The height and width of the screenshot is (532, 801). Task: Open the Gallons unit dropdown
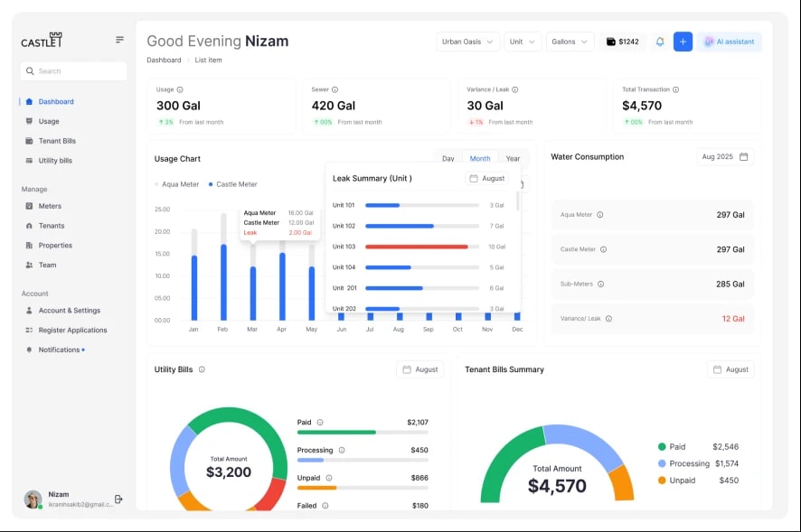[570, 42]
